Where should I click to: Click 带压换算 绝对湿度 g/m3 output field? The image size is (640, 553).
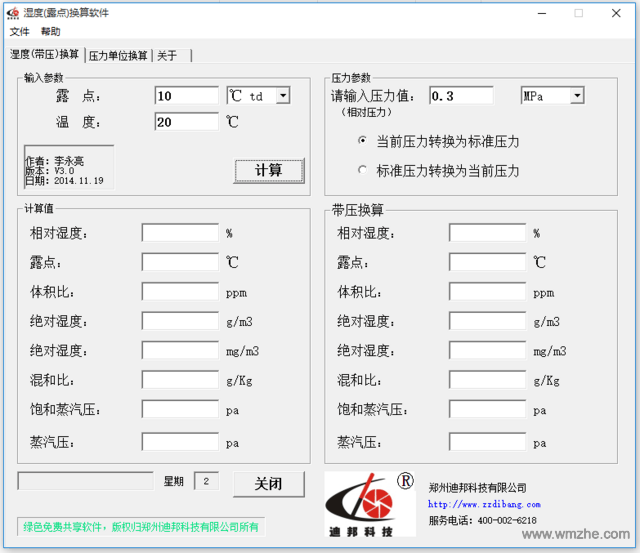coord(488,321)
